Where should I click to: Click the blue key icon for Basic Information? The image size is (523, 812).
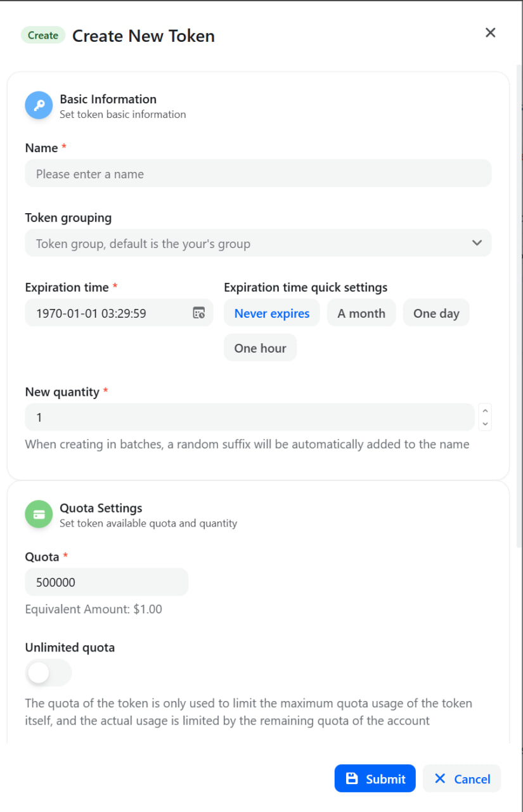click(39, 105)
